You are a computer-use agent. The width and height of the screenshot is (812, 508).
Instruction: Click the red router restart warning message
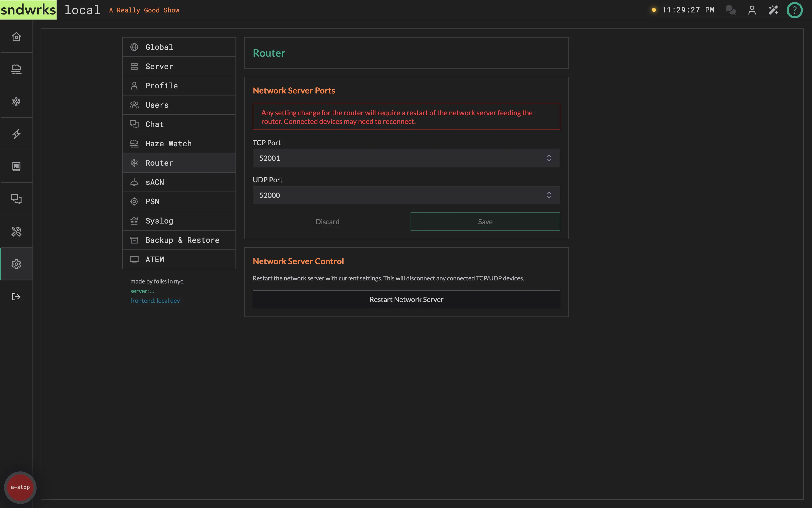pos(406,117)
